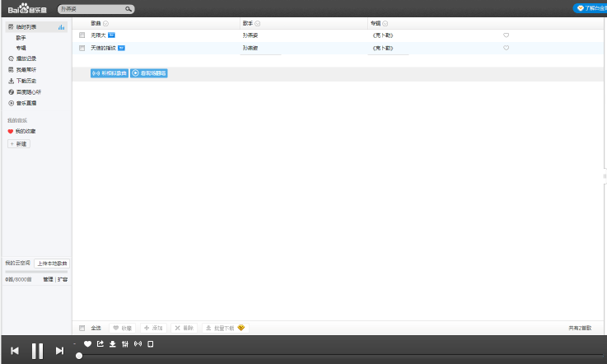Screen dimensions: 607x364
Task: Click the 收藏 button in bottom toolbar
Action: (123, 328)
